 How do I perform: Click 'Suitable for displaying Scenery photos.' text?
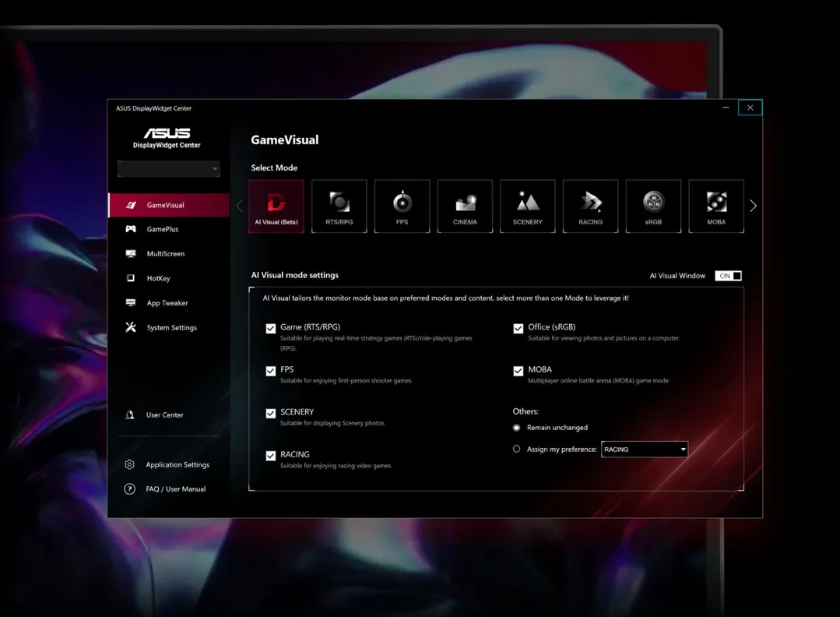tap(332, 424)
